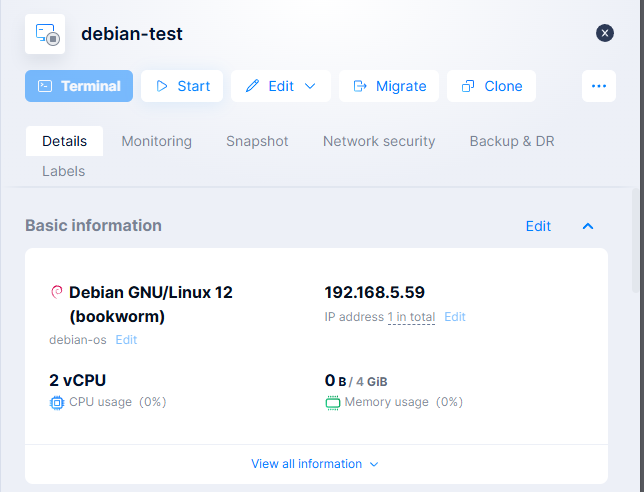The height and width of the screenshot is (492, 644).
Task: Switch to the Monitoring tab
Action: click(x=156, y=141)
